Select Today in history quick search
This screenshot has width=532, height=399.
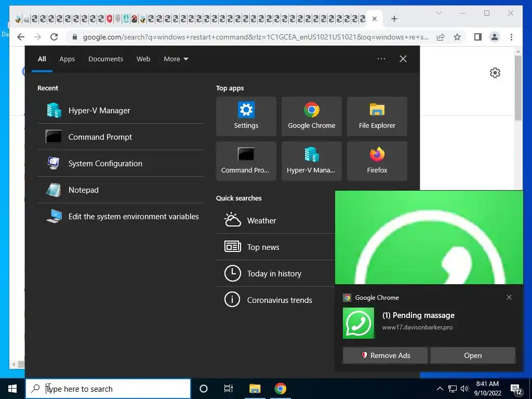click(275, 273)
